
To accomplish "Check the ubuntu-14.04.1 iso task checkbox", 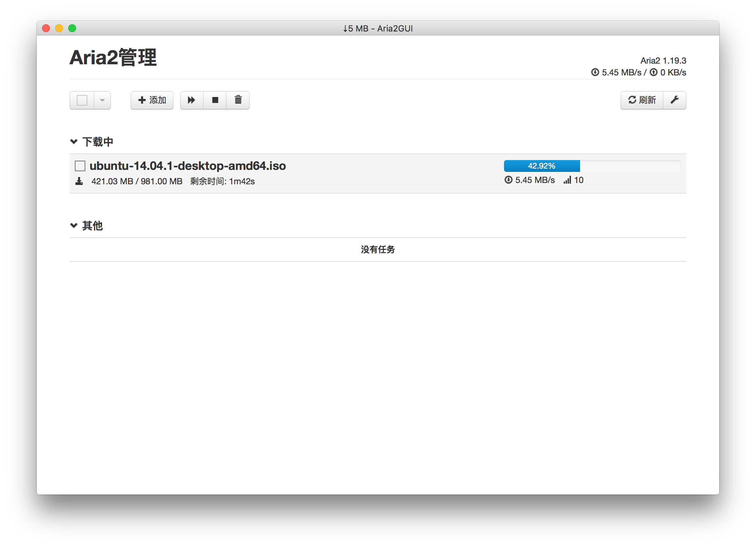I will tap(80, 166).
